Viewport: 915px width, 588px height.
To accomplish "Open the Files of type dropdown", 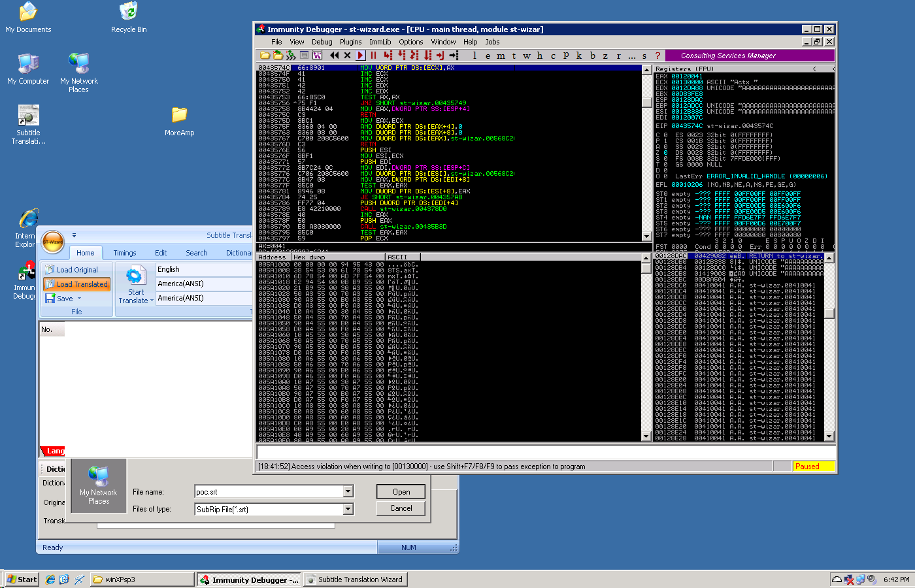I will tap(348, 509).
